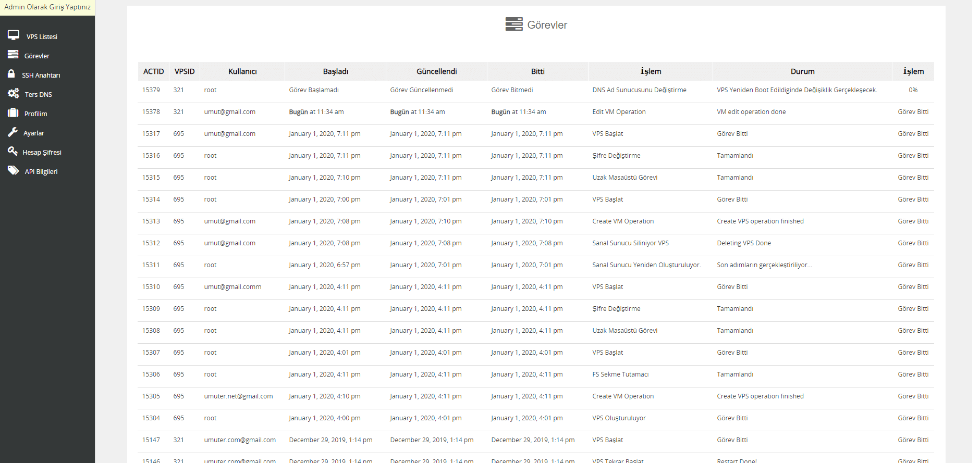Screen dimensions: 980x463
Task: Click the padlock icon for SSH Anahtarı
Action: [x=11, y=74]
